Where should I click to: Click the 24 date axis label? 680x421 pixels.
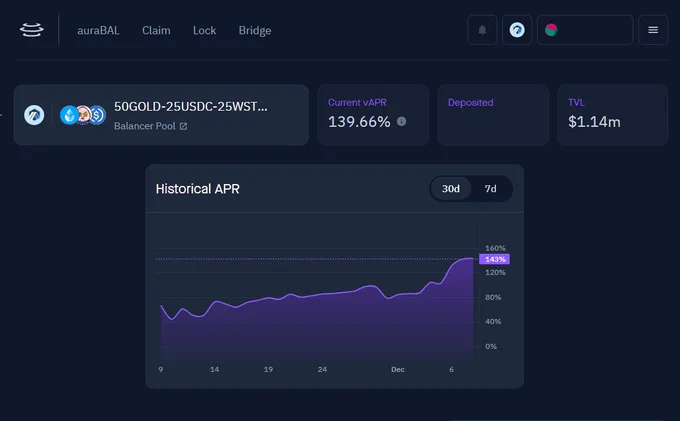point(322,369)
